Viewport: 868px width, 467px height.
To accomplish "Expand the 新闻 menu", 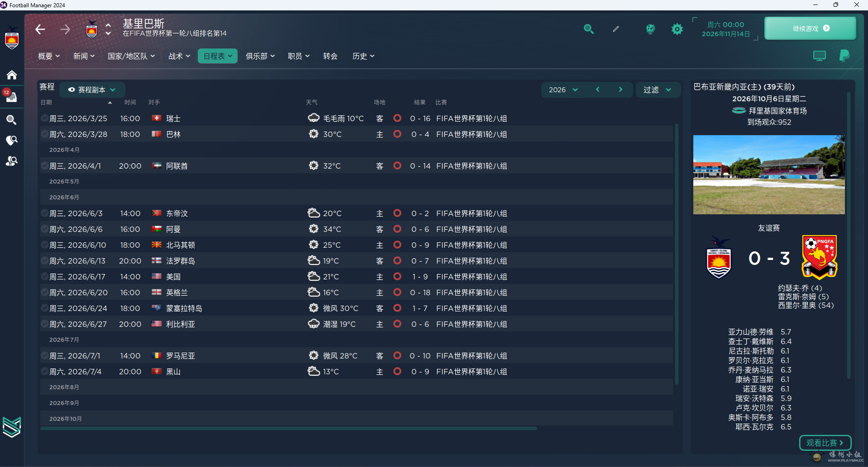I will [84, 56].
